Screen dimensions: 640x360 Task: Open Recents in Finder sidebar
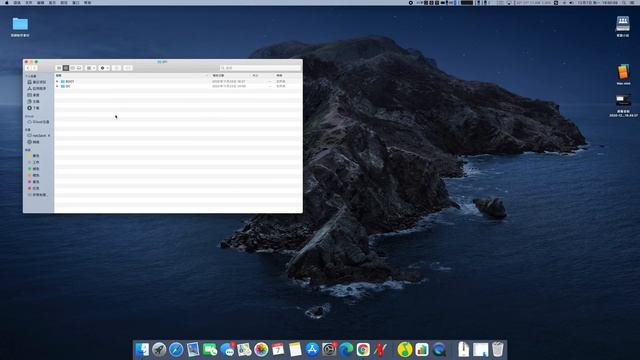[37, 82]
